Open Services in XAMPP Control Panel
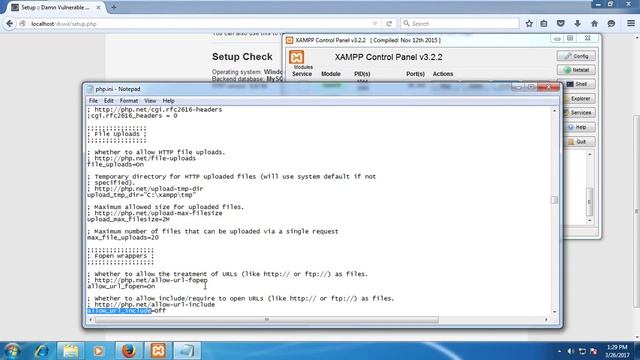640x360 pixels. [x=579, y=113]
